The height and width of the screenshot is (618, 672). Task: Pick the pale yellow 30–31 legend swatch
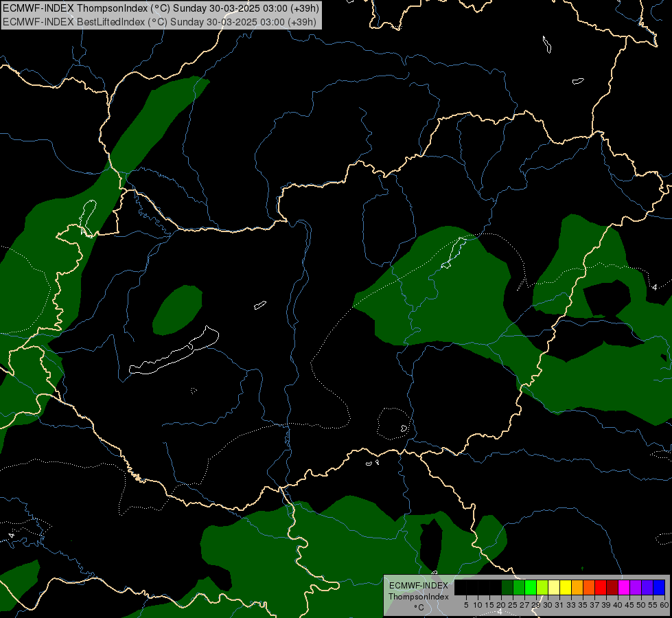(554, 587)
